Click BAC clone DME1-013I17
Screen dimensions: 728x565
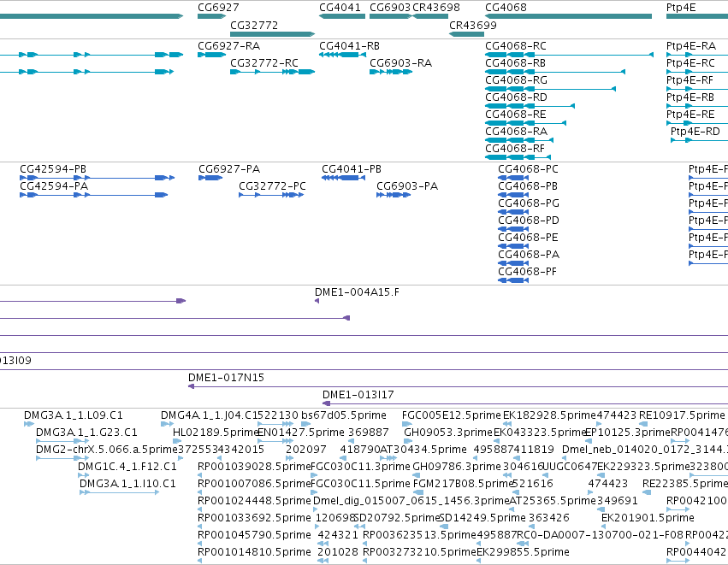[x=358, y=395]
